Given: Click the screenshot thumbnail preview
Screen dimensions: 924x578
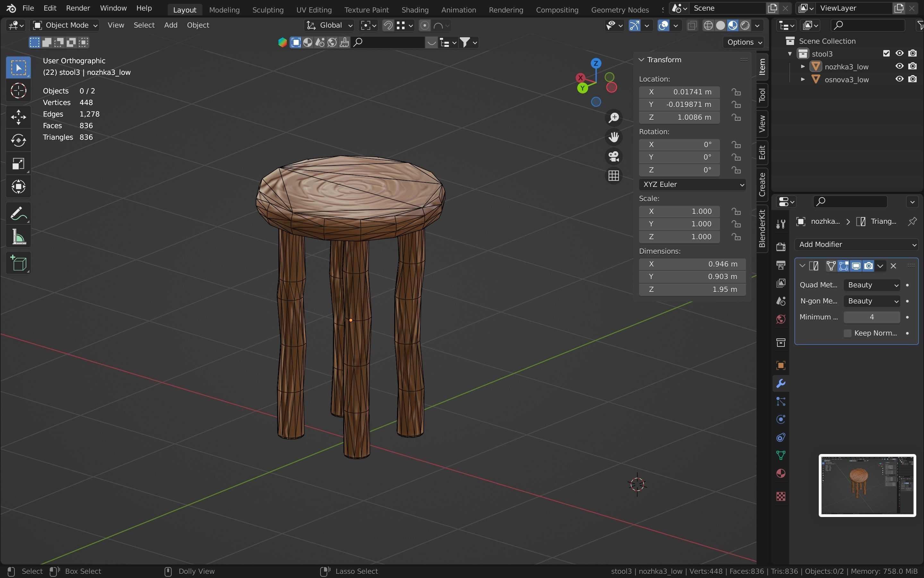Looking at the screenshot, I should 867,485.
